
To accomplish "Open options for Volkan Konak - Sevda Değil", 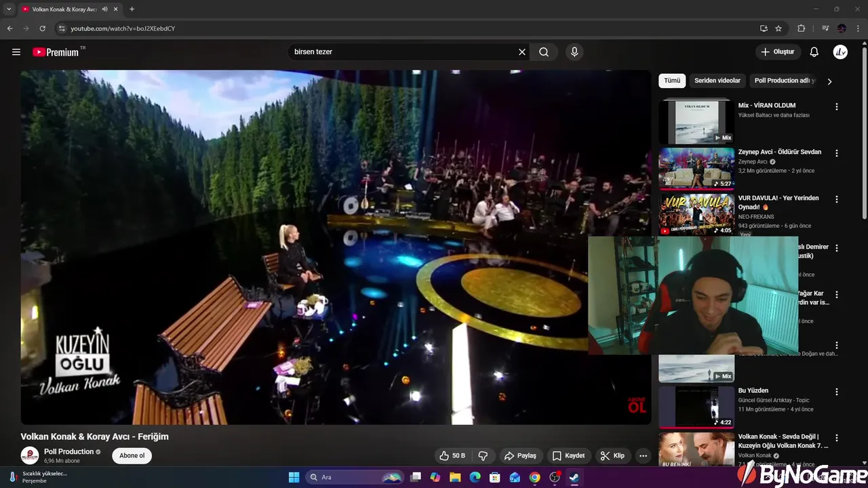I will pyautogui.click(x=836, y=438).
